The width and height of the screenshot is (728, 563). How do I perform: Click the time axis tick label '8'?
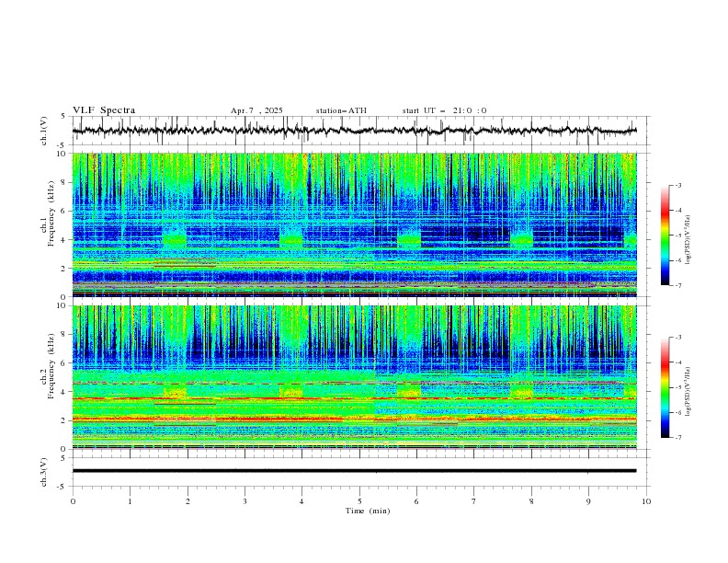point(531,501)
